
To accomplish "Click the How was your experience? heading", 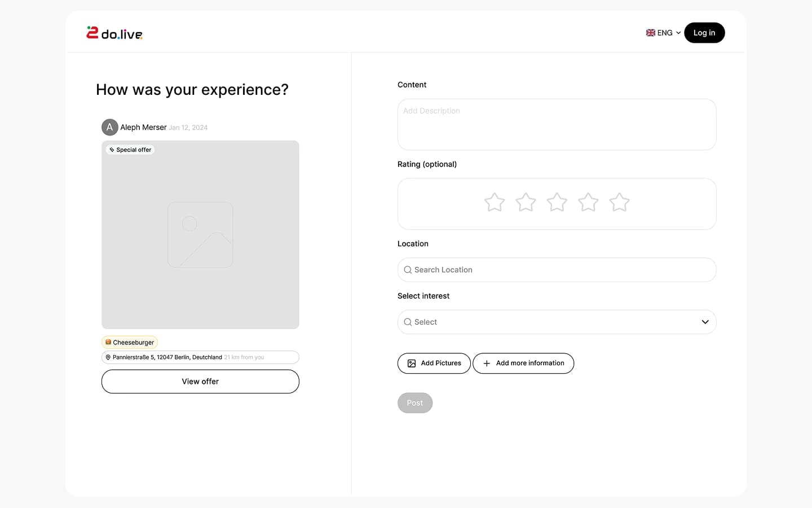I will (x=192, y=90).
